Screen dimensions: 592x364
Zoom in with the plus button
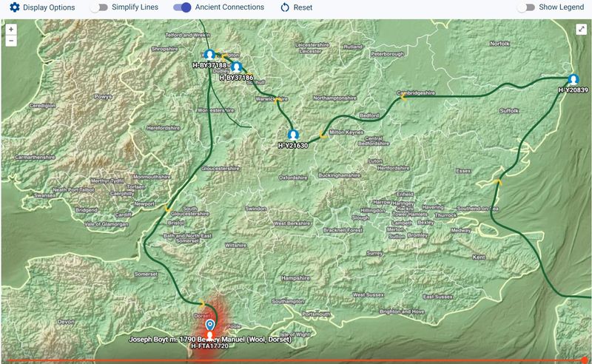(x=10, y=30)
